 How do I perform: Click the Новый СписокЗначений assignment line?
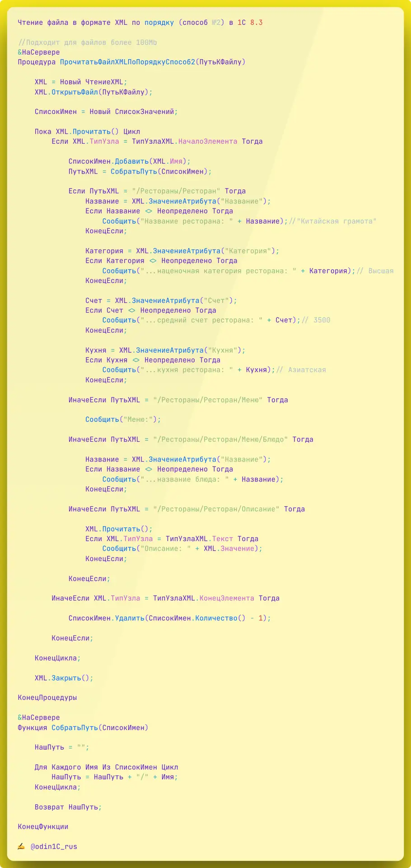(x=106, y=112)
